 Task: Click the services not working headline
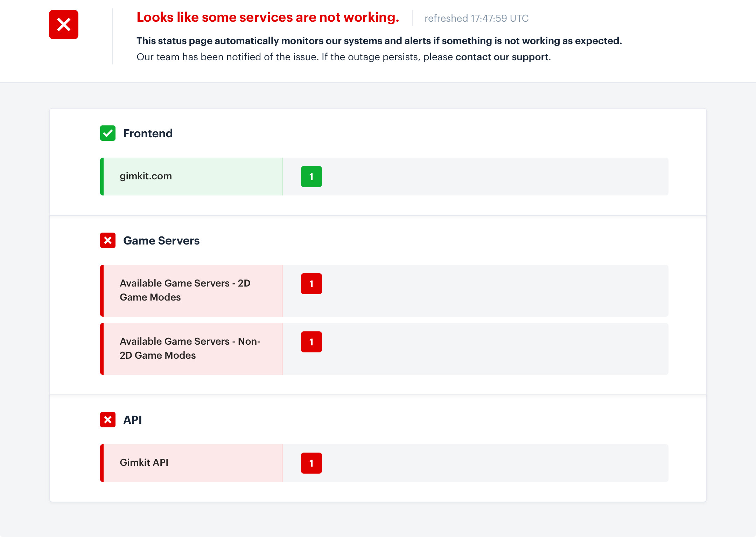tap(268, 17)
